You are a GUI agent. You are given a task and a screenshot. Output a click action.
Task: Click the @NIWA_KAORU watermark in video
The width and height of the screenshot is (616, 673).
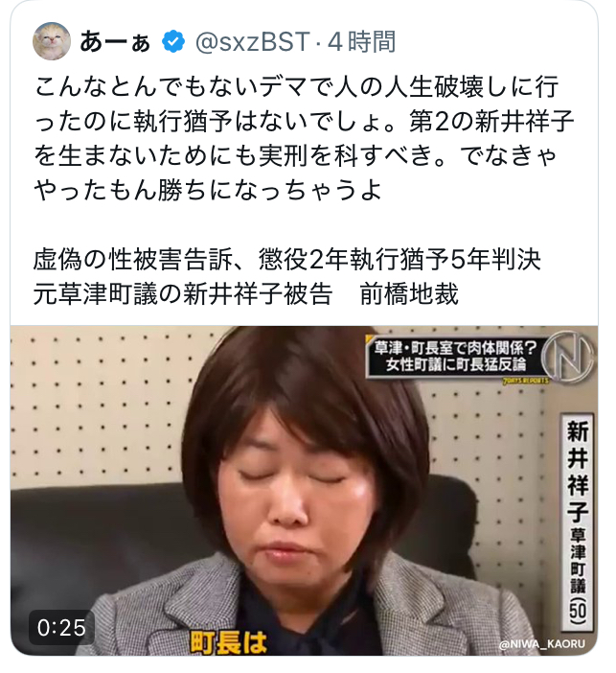tap(541, 644)
